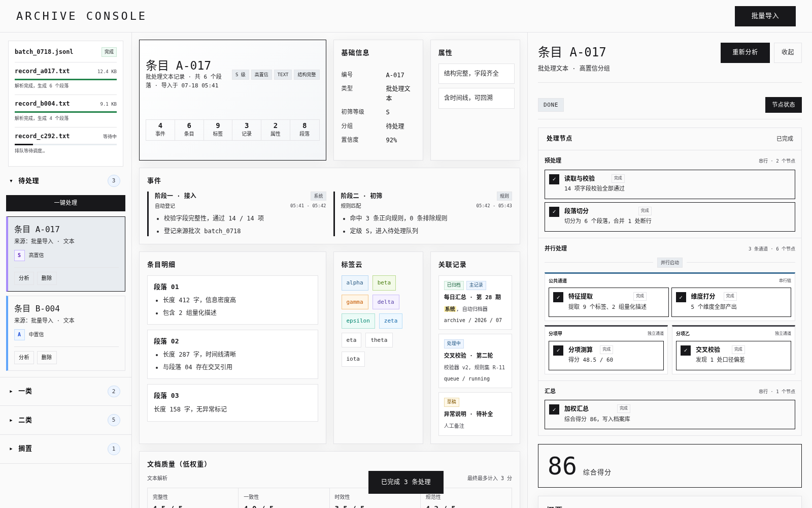This screenshot has width=812, height=508.
Task: Select the iota tag
Action: click(353, 359)
